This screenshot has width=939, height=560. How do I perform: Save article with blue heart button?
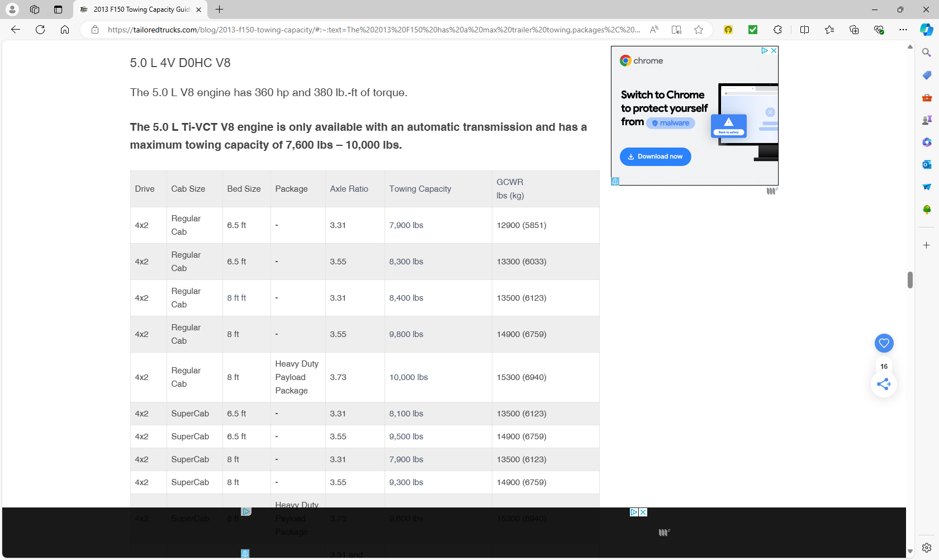click(884, 343)
